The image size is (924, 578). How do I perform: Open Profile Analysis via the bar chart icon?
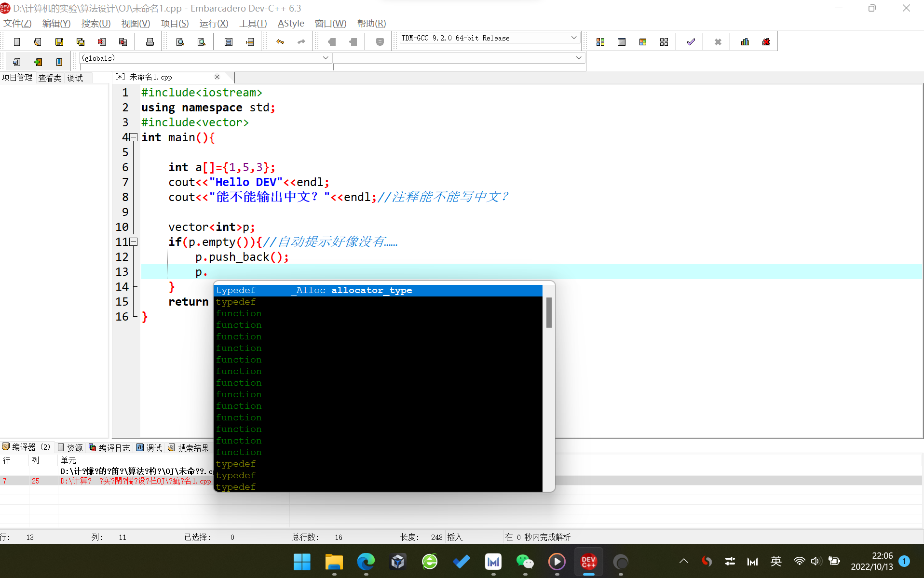[x=745, y=42]
